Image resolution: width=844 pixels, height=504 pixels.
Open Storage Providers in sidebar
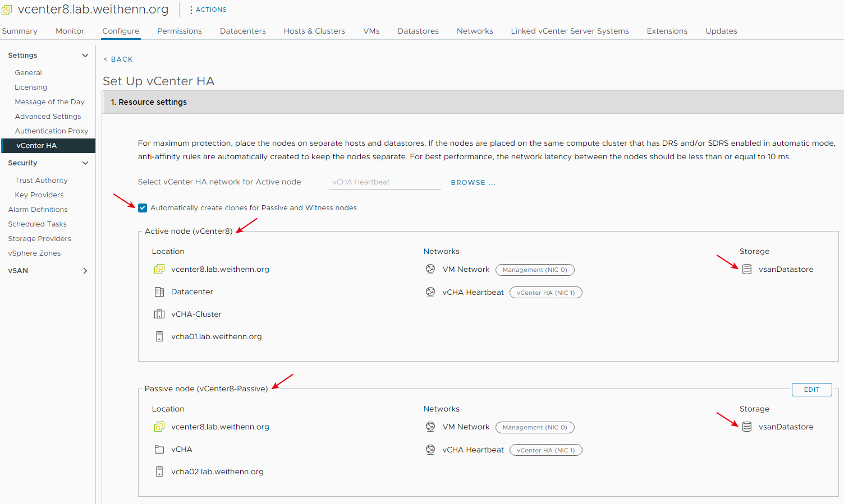click(39, 238)
